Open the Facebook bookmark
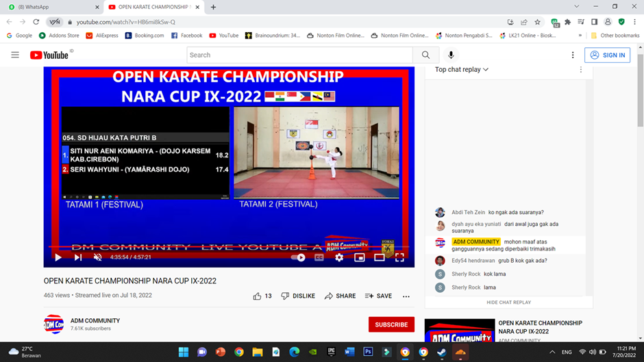This screenshot has height=362, width=644. pyautogui.click(x=186, y=36)
